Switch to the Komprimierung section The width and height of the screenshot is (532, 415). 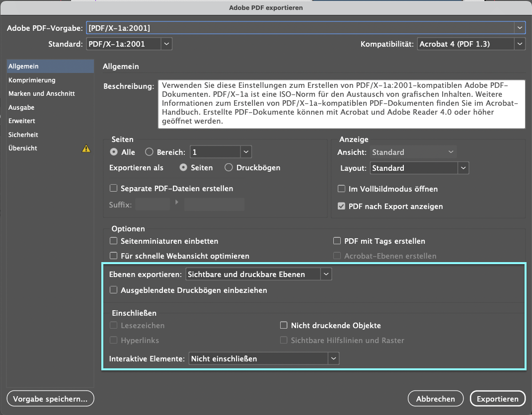pyautogui.click(x=50, y=80)
